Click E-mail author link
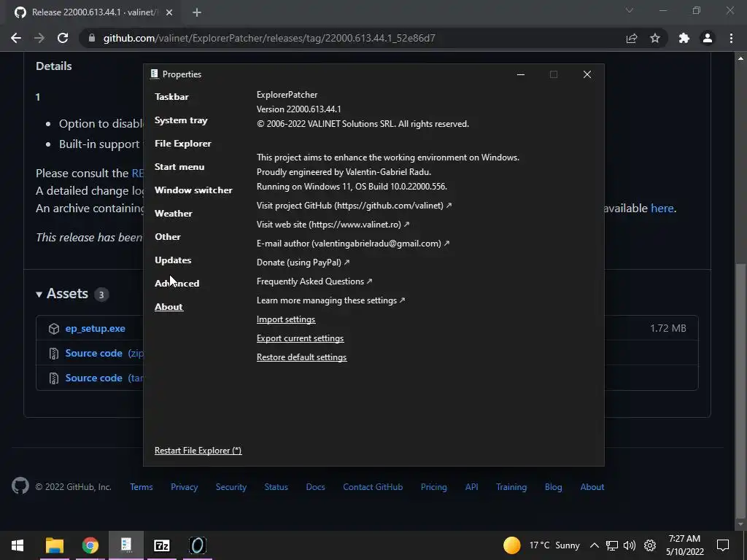This screenshot has width=747, height=560. (353, 244)
